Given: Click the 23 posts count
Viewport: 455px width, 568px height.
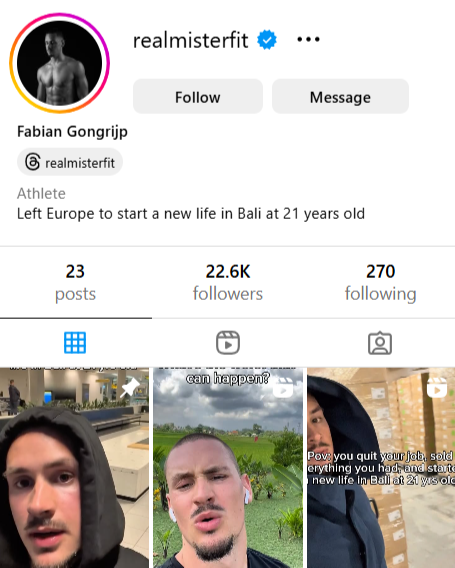Looking at the screenshot, I should pos(75,282).
